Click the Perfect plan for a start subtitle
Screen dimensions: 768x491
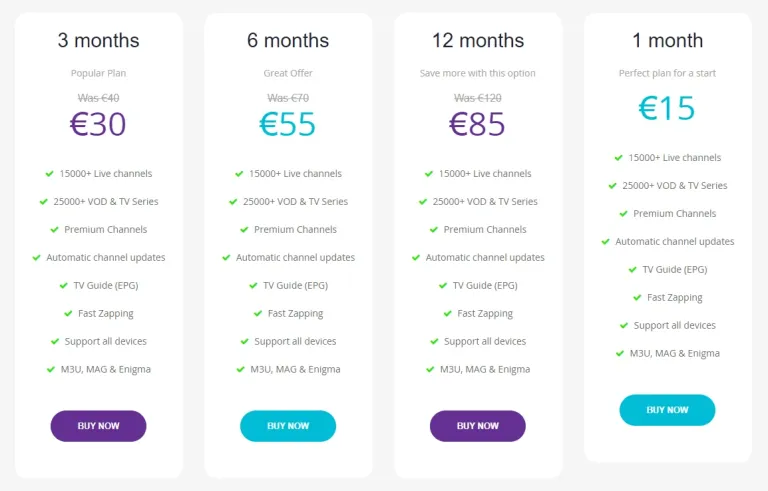point(667,73)
